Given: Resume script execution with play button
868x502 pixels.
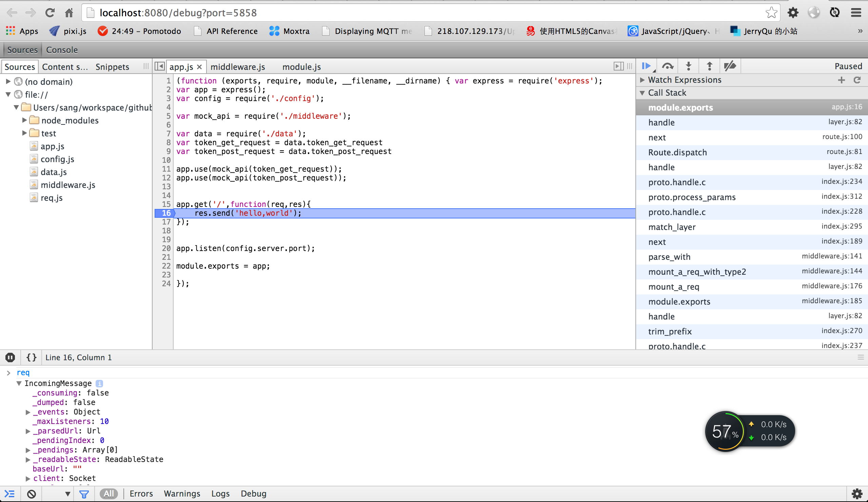Looking at the screenshot, I should pos(646,66).
